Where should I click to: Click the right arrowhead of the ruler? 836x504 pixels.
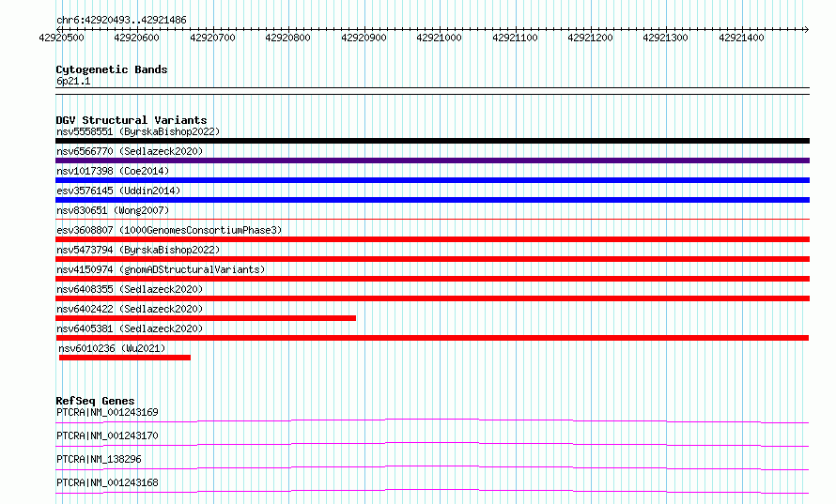[807, 29]
